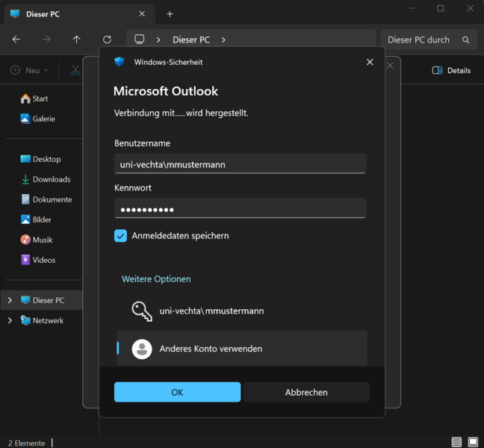Open Downloads folder in sidebar
Viewport: 484px width, 448px height.
point(46,179)
